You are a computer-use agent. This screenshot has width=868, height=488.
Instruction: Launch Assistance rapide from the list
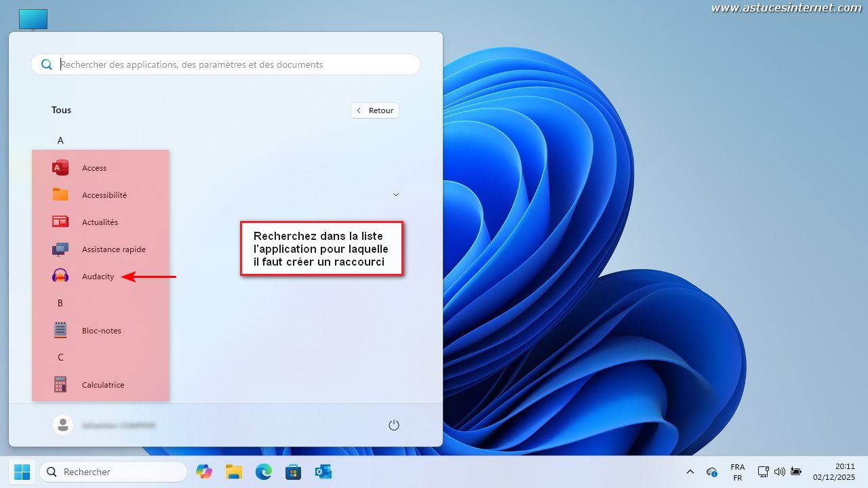[113, 249]
